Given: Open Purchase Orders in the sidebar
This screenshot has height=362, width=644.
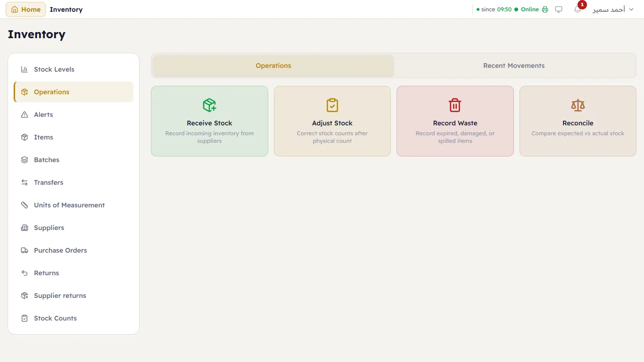Looking at the screenshot, I should 74,250.
